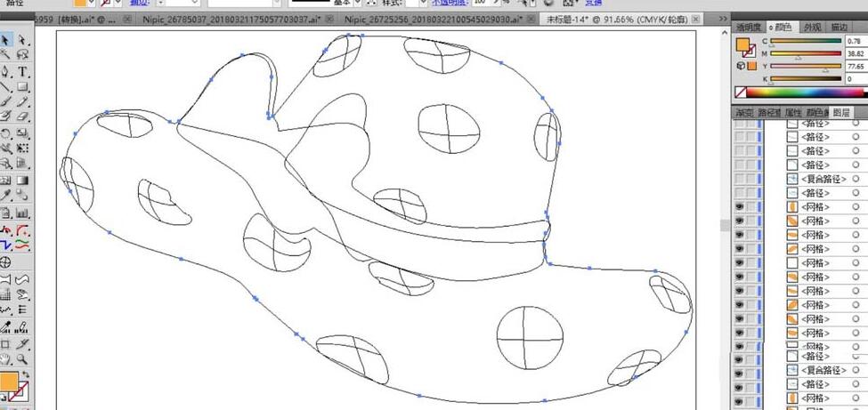Image resolution: width=868 pixels, height=410 pixels.
Task: Select the Type (T) tool
Action: 22,71
